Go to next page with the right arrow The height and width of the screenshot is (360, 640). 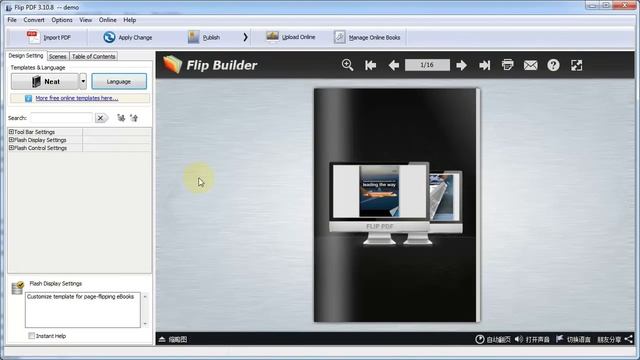pyautogui.click(x=461, y=65)
